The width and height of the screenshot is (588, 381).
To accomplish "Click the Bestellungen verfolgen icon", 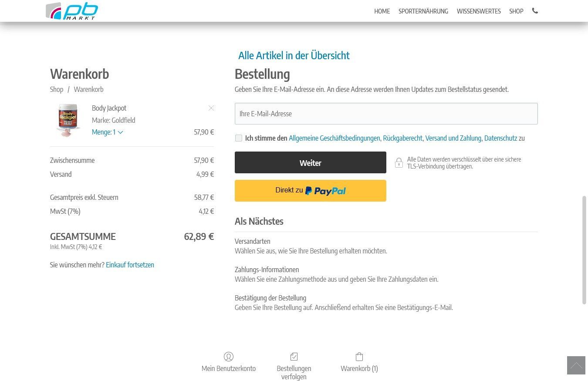I will 294,357.
